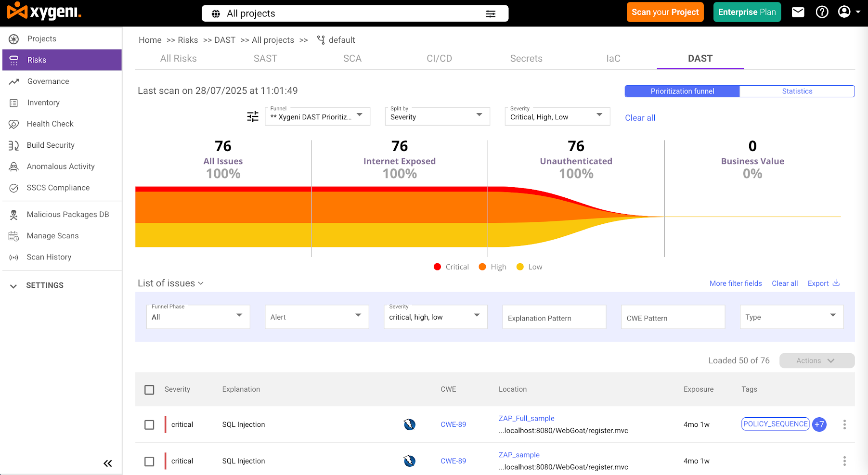
Task: Click the Critical red legend swatch
Action: click(437, 267)
